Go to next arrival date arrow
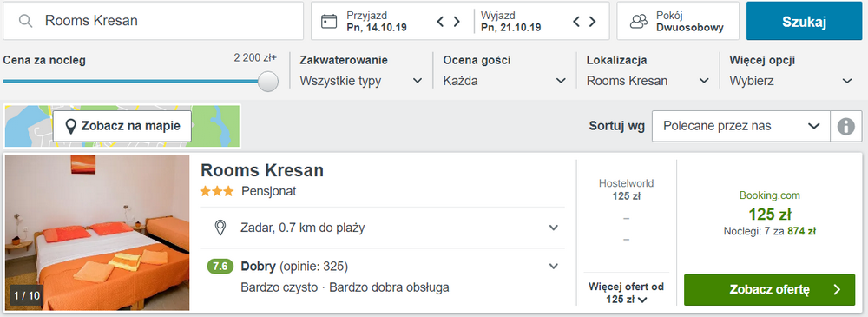Viewport: 868px width, 317px height. tap(457, 22)
